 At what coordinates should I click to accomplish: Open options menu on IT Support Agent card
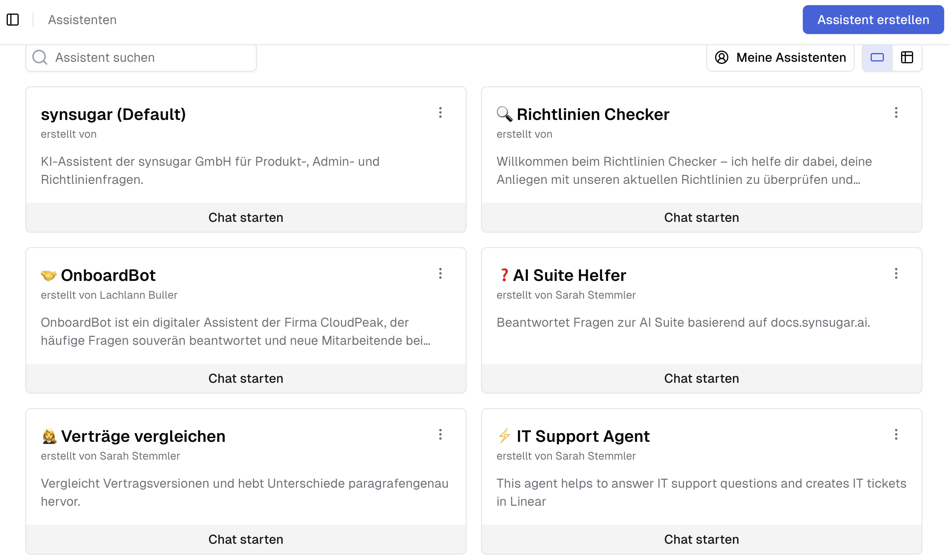896,435
